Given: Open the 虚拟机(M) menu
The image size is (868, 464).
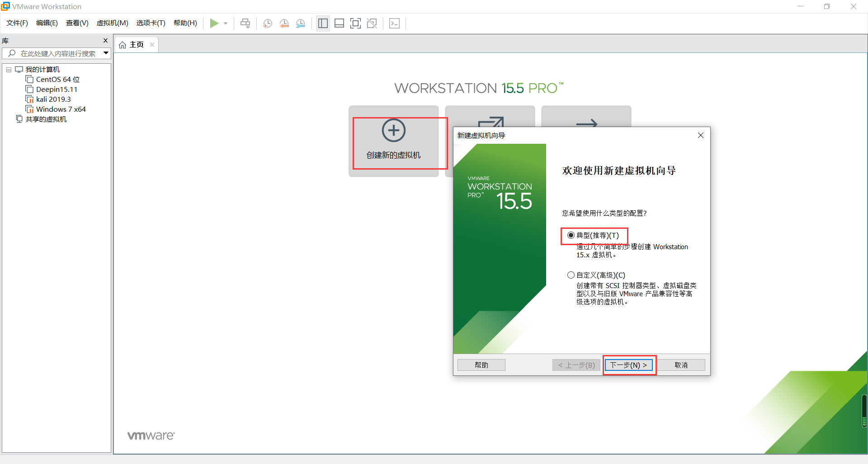Looking at the screenshot, I should pyautogui.click(x=113, y=23).
